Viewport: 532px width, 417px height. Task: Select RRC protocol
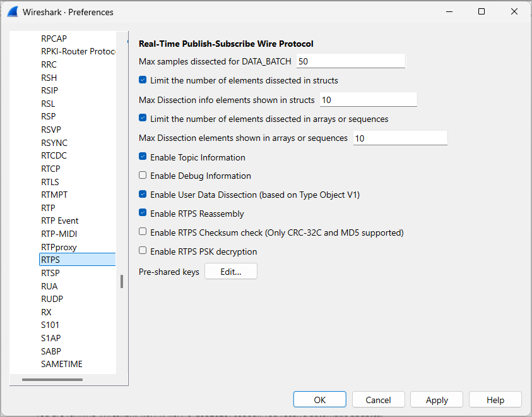pyautogui.click(x=49, y=64)
